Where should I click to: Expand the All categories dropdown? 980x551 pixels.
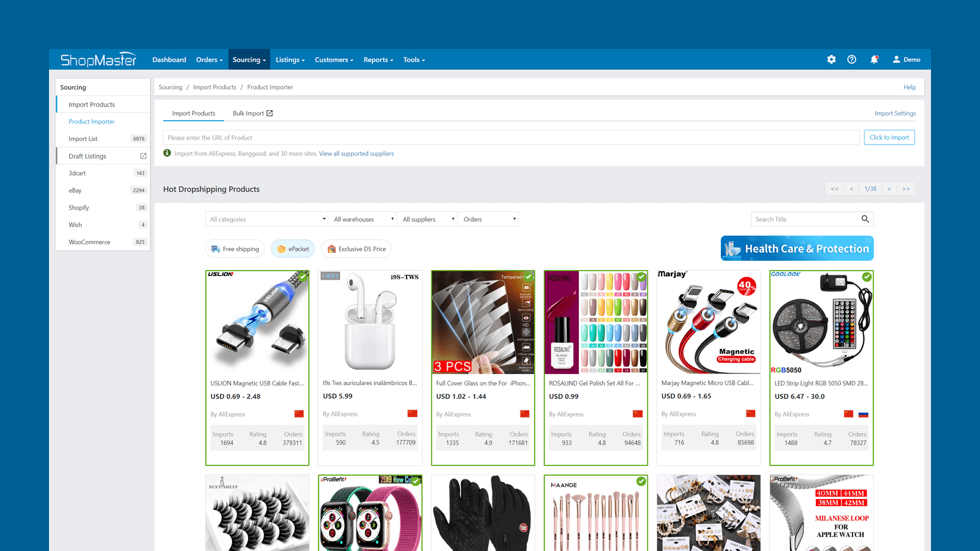267,219
